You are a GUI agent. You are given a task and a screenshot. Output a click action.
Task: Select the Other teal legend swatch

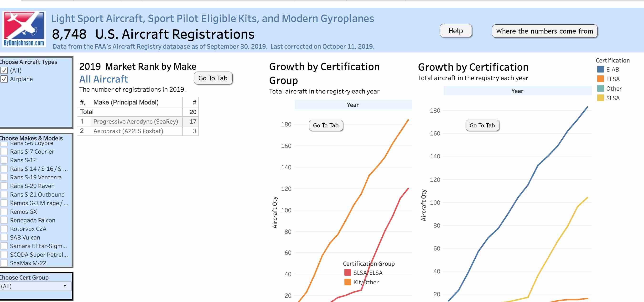tap(600, 89)
